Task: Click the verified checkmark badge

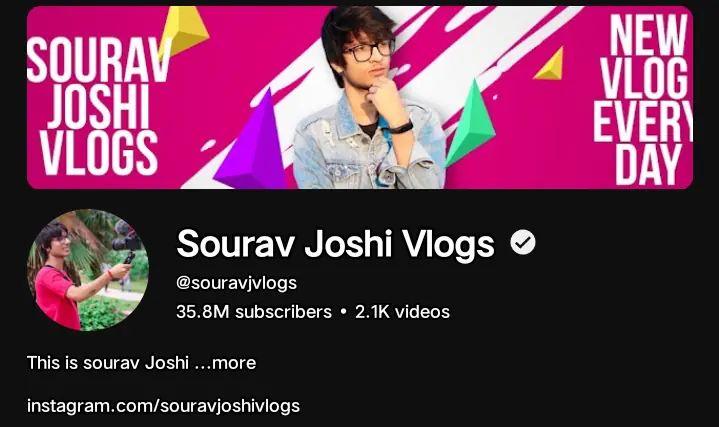Action: point(523,243)
